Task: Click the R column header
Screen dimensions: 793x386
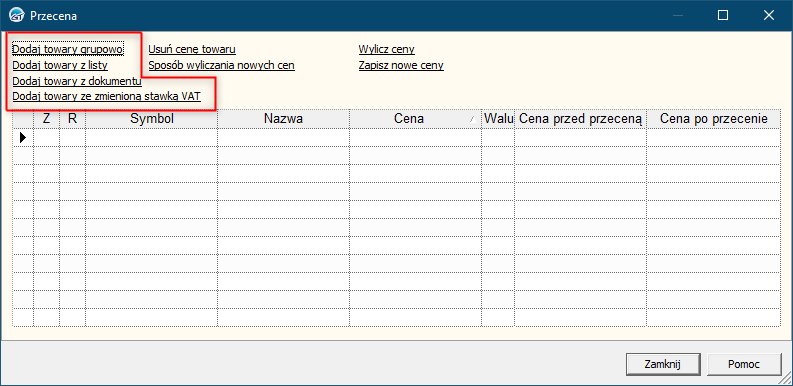Action: click(72, 119)
